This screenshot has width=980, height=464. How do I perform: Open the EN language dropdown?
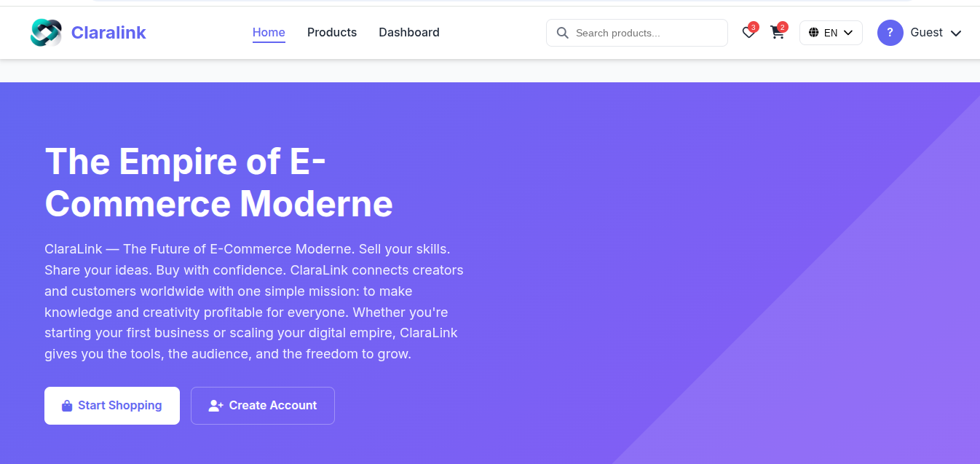(831, 32)
